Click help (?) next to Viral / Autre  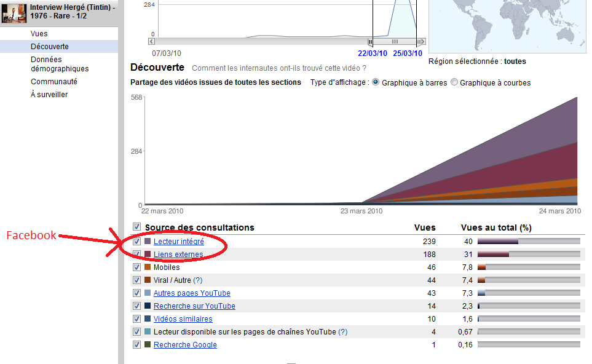pyautogui.click(x=198, y=280)
